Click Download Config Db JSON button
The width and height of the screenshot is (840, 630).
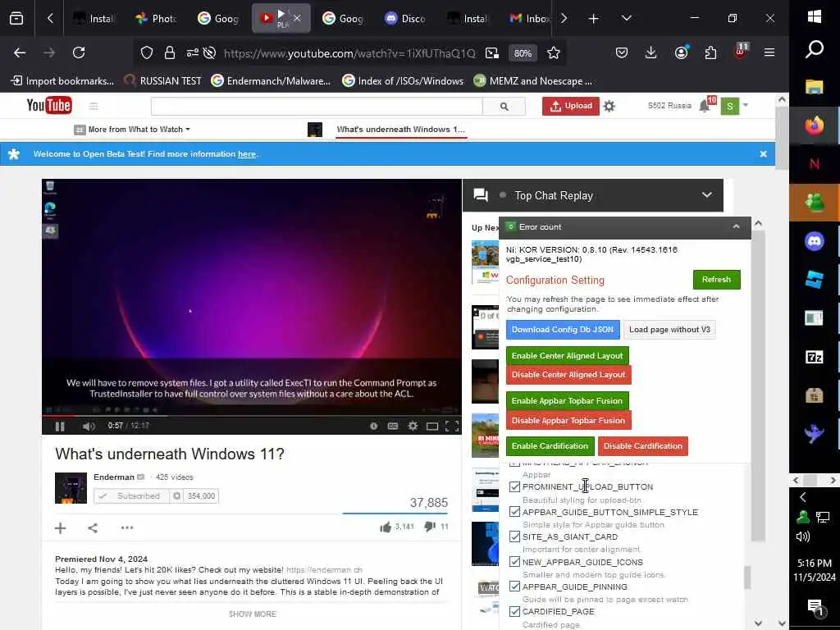(563, 330)
